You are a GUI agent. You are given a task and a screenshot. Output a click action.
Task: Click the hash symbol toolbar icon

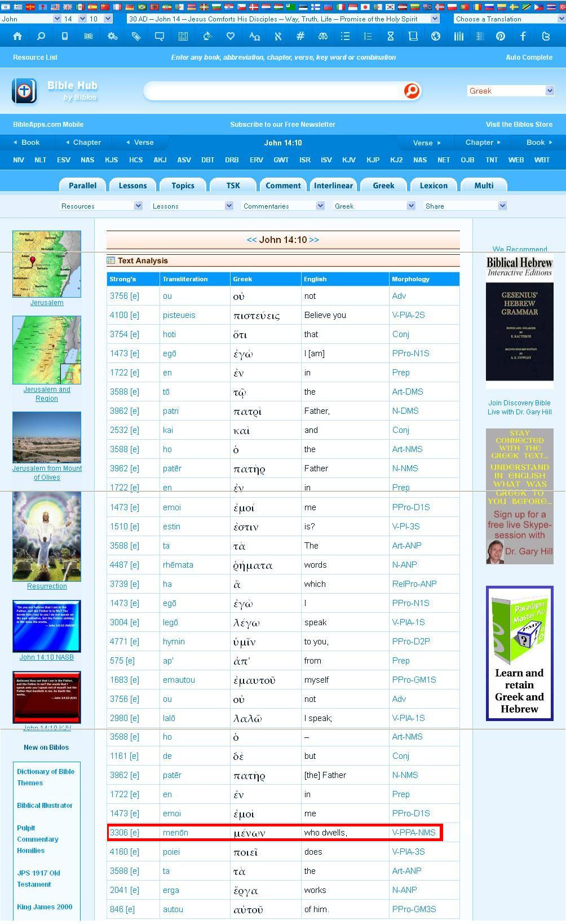300,36
